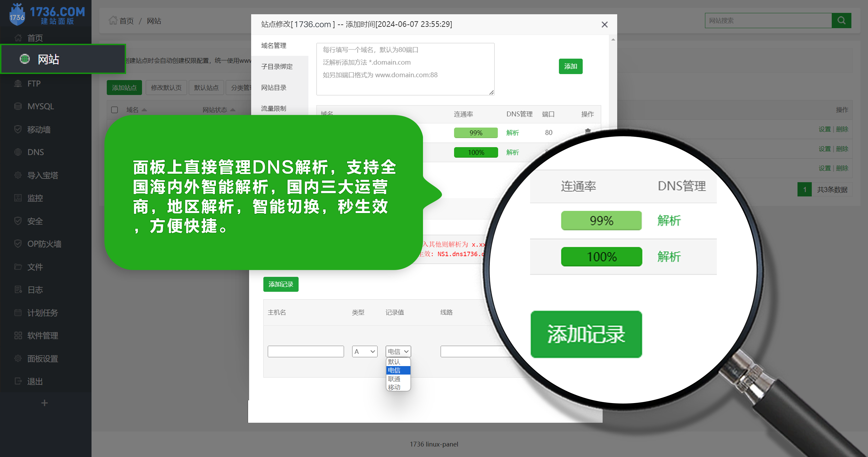Click the 100% connectivity bar
This screenshot has height=457, width=868.
point(476,152)
